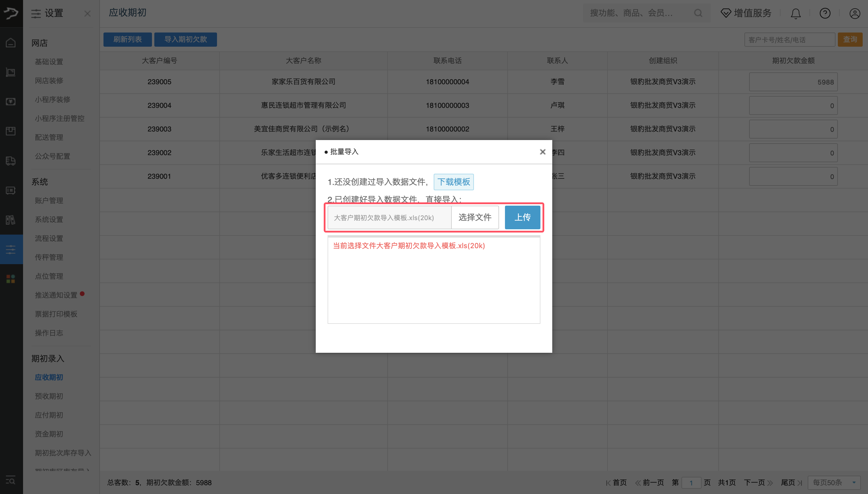The image size is (868, 494).
Task: Open the help question-mark icon
Action: [x=825, y=13]
